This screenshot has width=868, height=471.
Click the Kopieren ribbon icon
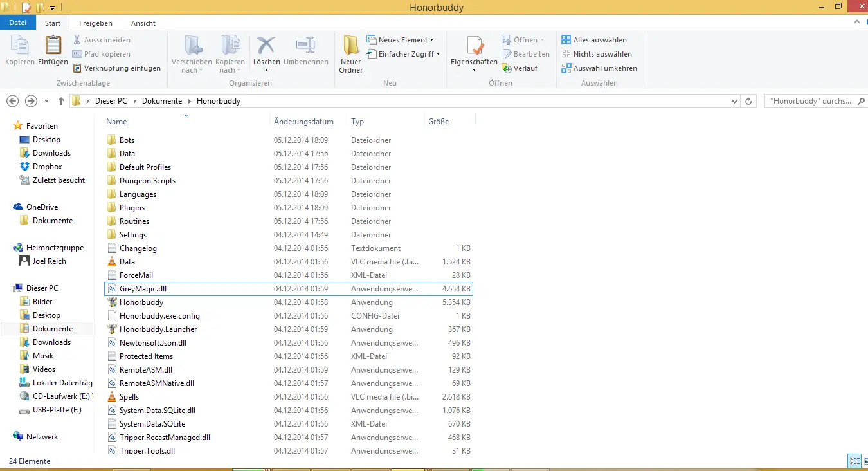(x=20, y=51)
